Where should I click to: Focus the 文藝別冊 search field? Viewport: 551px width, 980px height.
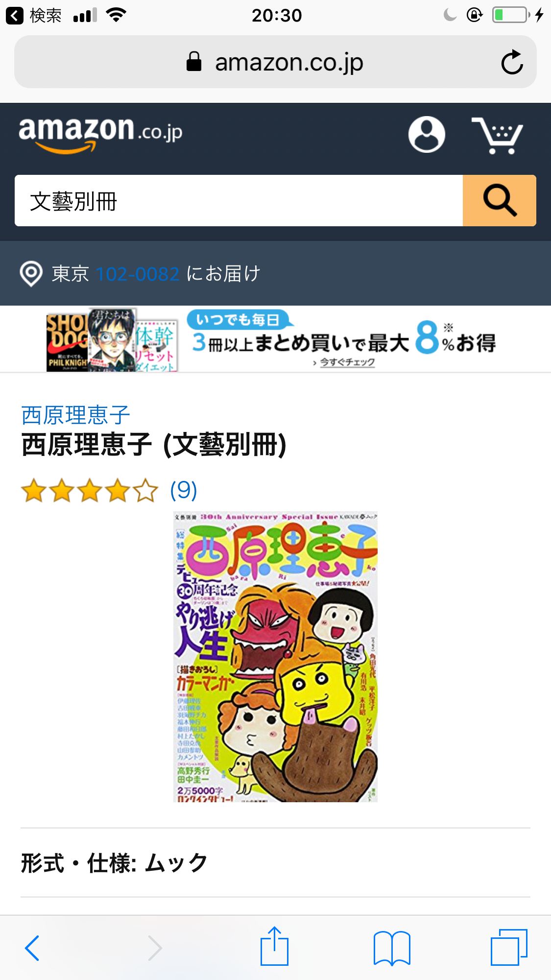coord(239,200)
